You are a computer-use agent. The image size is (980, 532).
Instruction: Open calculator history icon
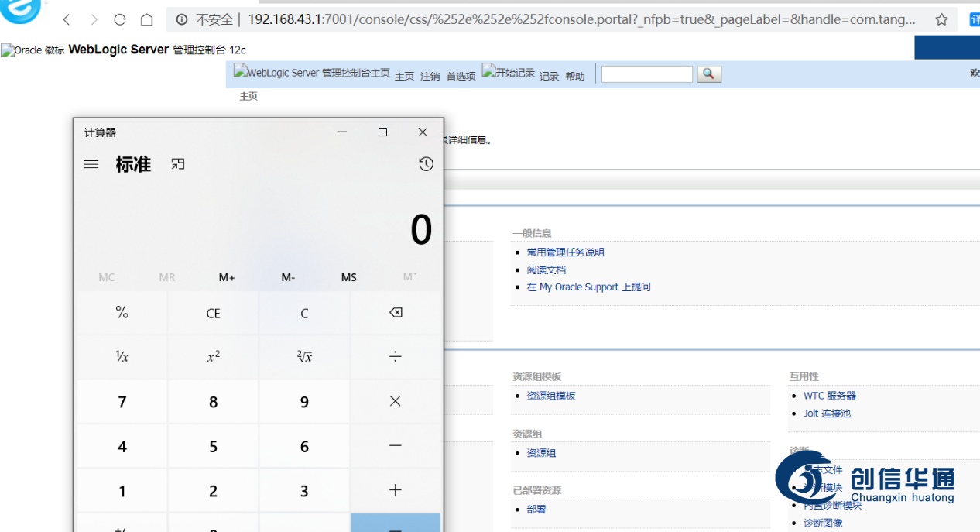pyautogui.click(x=426, y=164)
